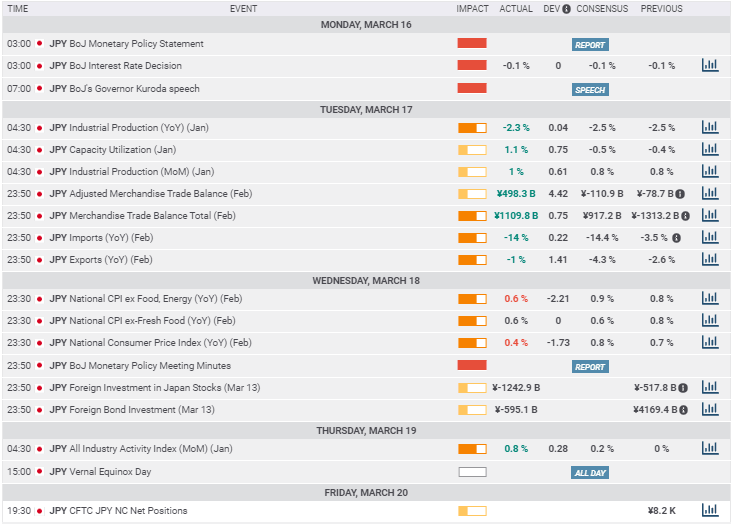Open chart icon for Industrial Production (YoY)
This screenshot has width=731, height=524.
pos(709,128)
